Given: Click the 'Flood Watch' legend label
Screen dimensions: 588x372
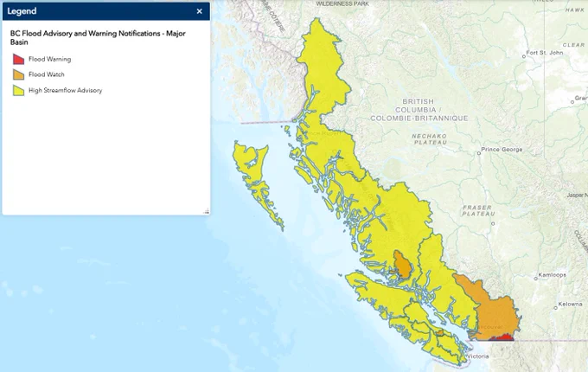Looking at the screenshot, I should [x=47, y=74].
